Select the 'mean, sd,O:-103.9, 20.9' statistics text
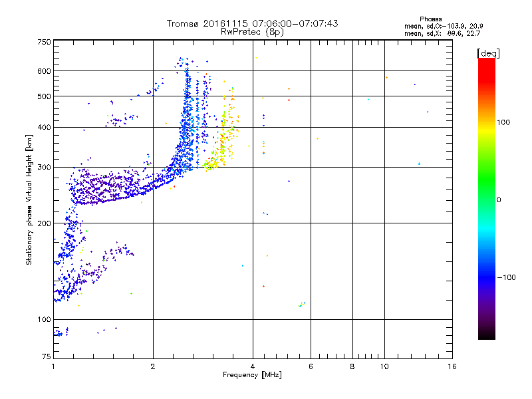The height and width of the screenshot is (399, 532). point(444,26)
